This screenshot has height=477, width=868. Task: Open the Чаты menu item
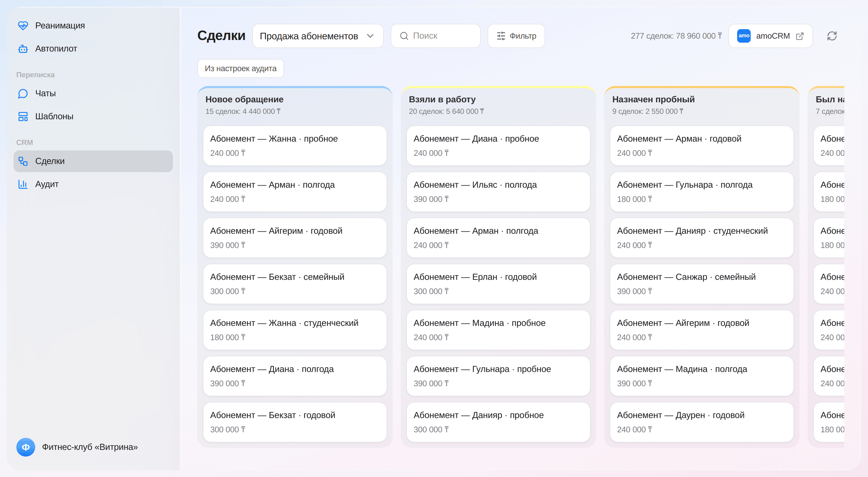click(93, 94)
